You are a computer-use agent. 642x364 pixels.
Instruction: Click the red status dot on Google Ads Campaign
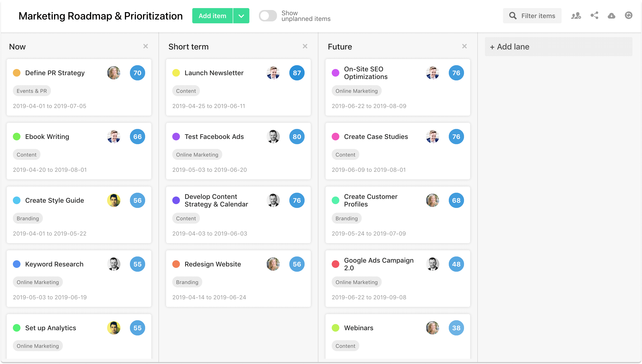336,264
